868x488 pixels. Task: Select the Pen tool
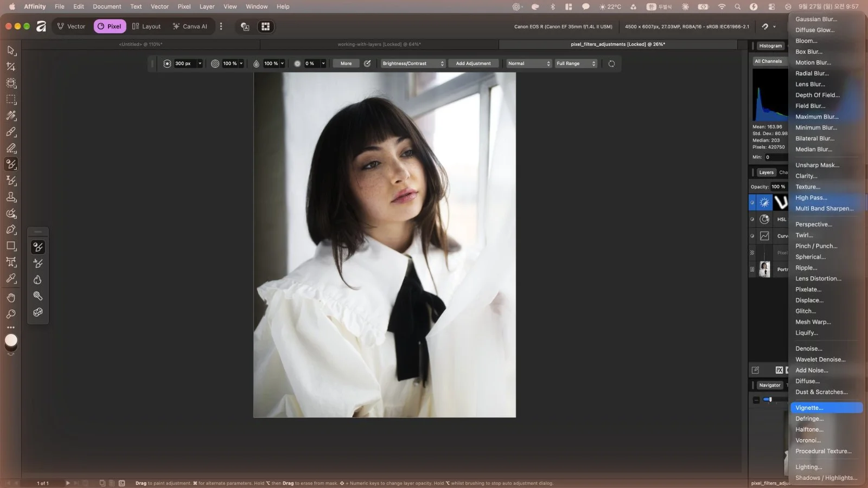tap(11, 229)
